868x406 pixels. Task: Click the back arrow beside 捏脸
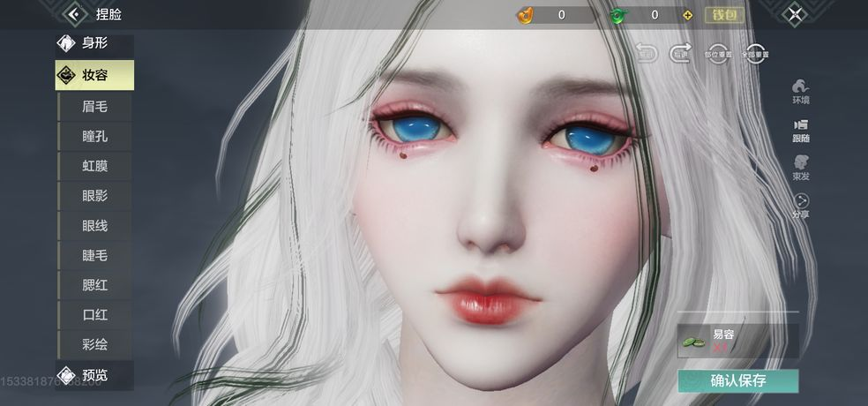pyautogui.click(x=74, y=14)
